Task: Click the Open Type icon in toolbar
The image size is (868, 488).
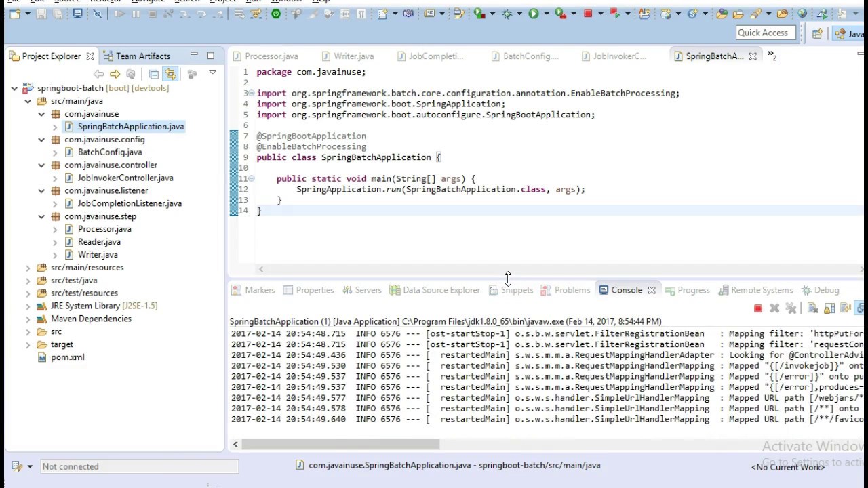Action: (722, 14)
